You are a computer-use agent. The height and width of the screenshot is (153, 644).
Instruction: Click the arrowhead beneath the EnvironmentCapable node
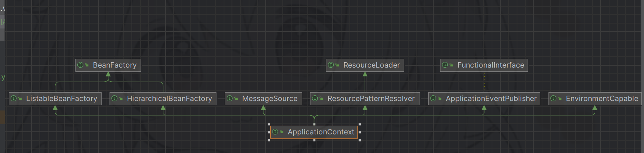[x=595, y=108]
